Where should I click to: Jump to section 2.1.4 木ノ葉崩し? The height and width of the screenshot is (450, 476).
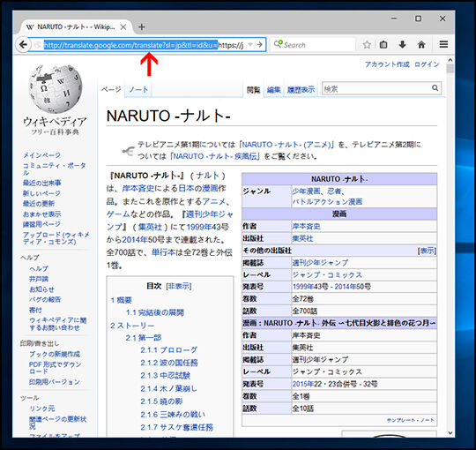(x=168, y=388)
